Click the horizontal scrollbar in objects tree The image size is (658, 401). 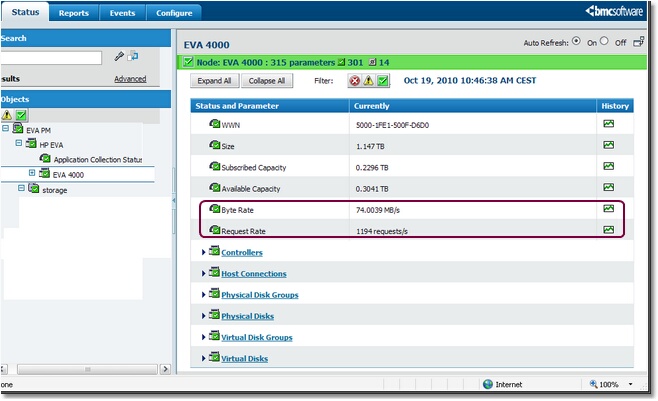pos(87,369)
